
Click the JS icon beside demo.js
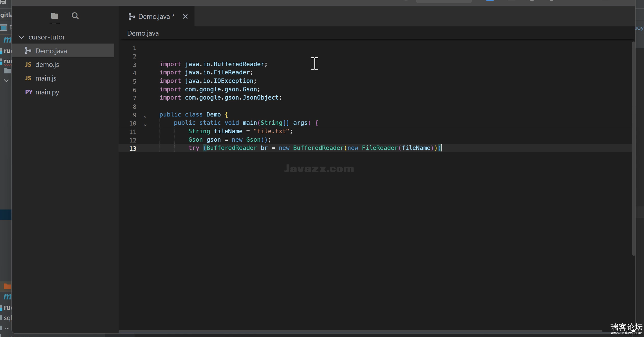28,65
